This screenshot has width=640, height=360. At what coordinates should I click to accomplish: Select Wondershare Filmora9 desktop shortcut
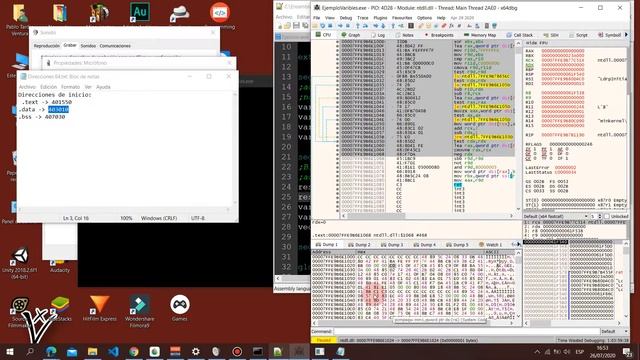point(140,311)
